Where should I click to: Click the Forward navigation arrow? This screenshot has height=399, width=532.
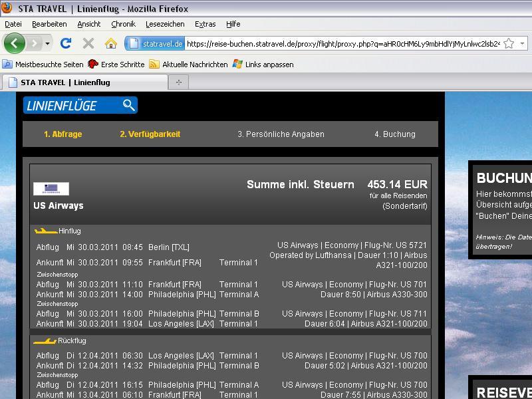coord(35,43)
